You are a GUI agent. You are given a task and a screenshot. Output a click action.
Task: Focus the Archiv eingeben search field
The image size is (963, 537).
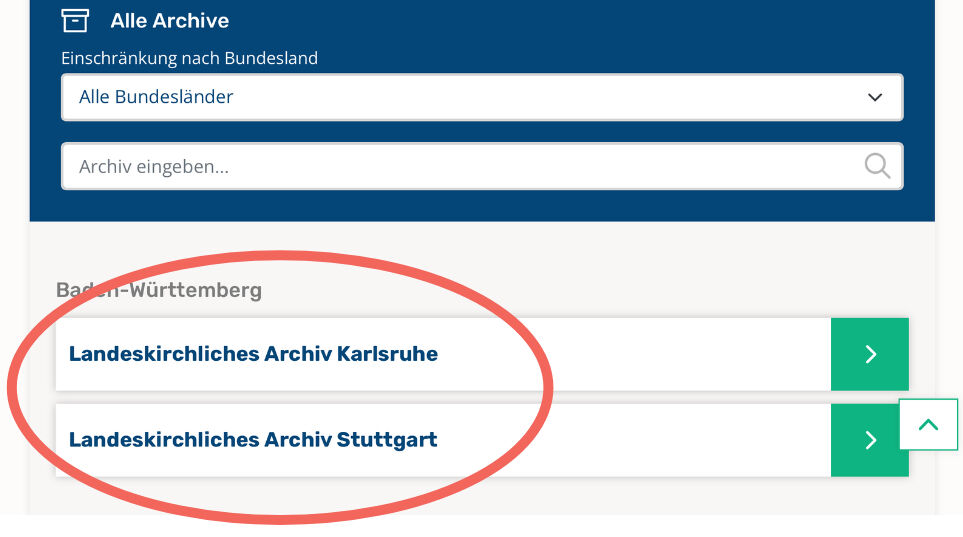point(482,166)
